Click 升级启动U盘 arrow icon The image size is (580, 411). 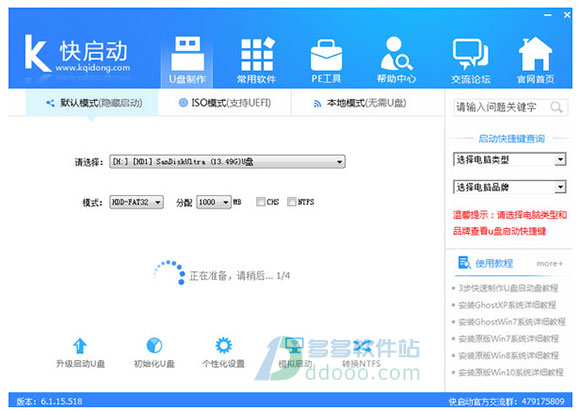(80, 346)
